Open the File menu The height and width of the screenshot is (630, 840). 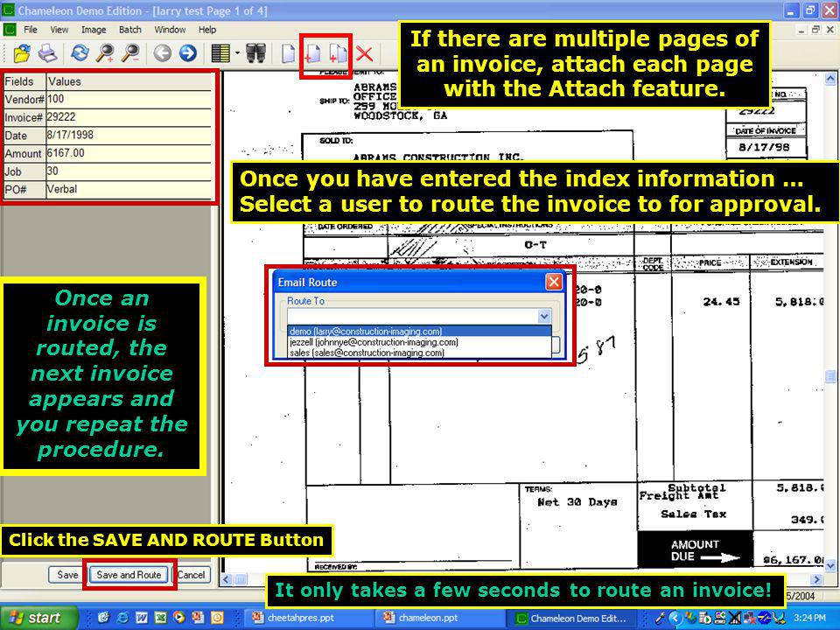point(31,30)
